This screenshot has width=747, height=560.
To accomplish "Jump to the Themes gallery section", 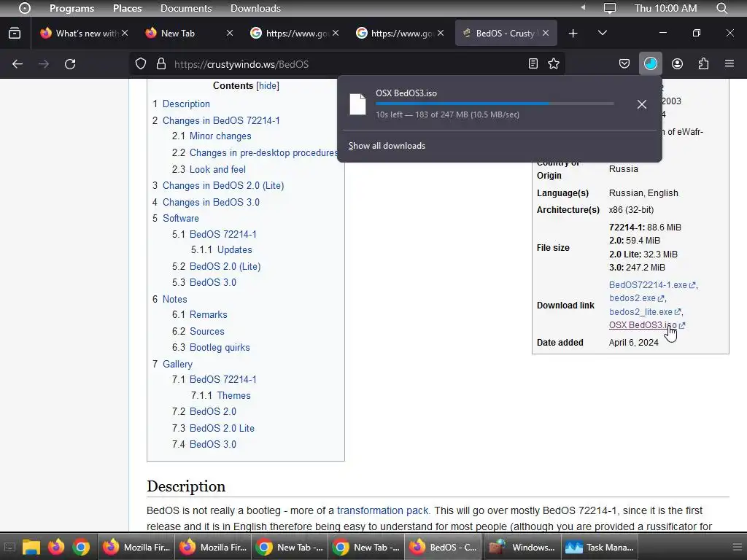I will (234, 396).
